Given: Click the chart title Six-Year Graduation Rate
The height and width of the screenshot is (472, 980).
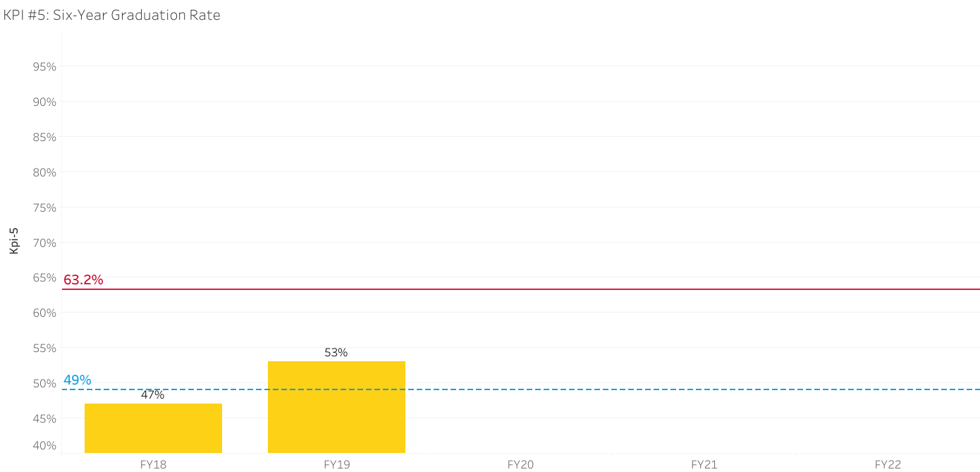Looking at the screenshot, I should pos(112,15).
